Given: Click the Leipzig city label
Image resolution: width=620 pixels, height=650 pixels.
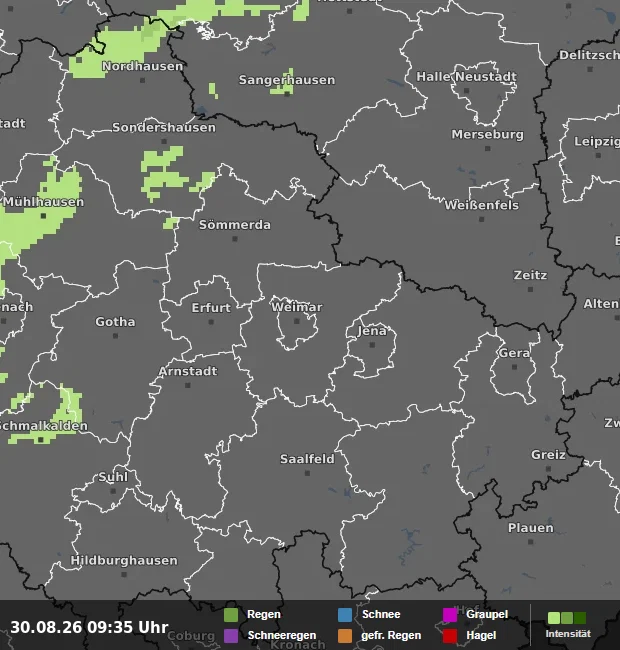Looking at the screenshot, I should pyautogui.click(x=597, y=141).
